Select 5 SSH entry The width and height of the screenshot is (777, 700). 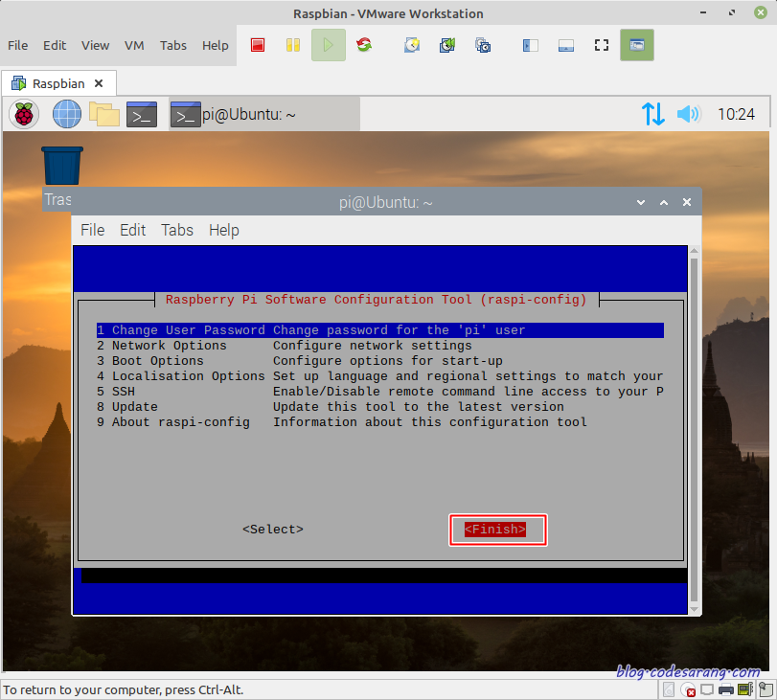click(x=380, y=392)
